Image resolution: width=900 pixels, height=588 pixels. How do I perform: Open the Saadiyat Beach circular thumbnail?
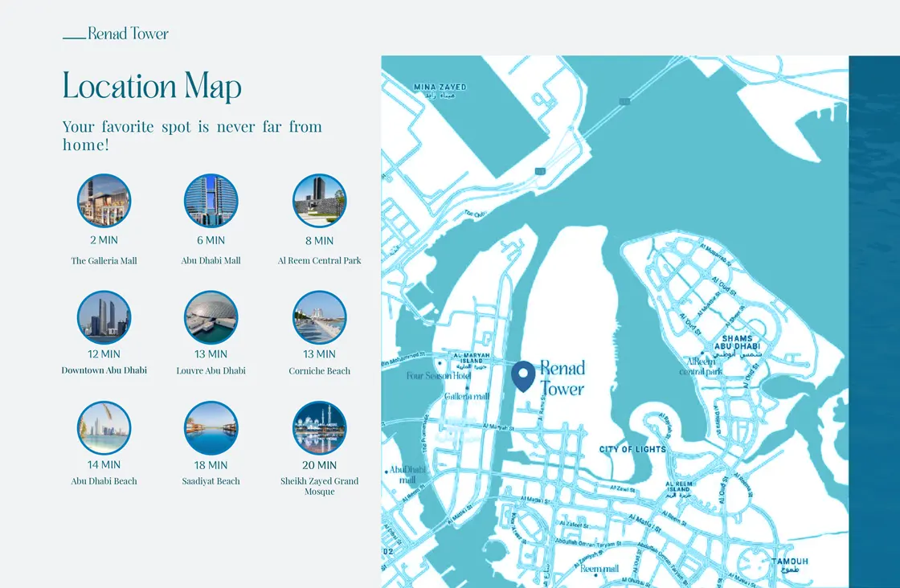tap(211, 428)
